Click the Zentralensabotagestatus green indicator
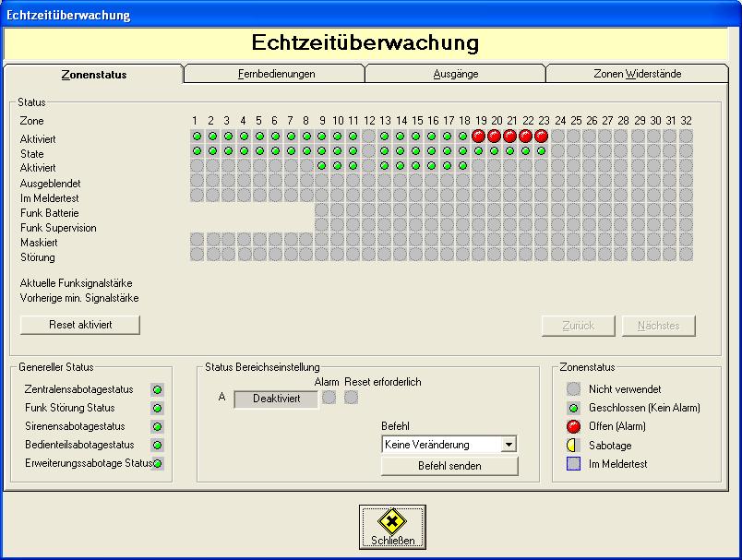The width and height of the screenshot is (742, 560). [x=157, y=389]
